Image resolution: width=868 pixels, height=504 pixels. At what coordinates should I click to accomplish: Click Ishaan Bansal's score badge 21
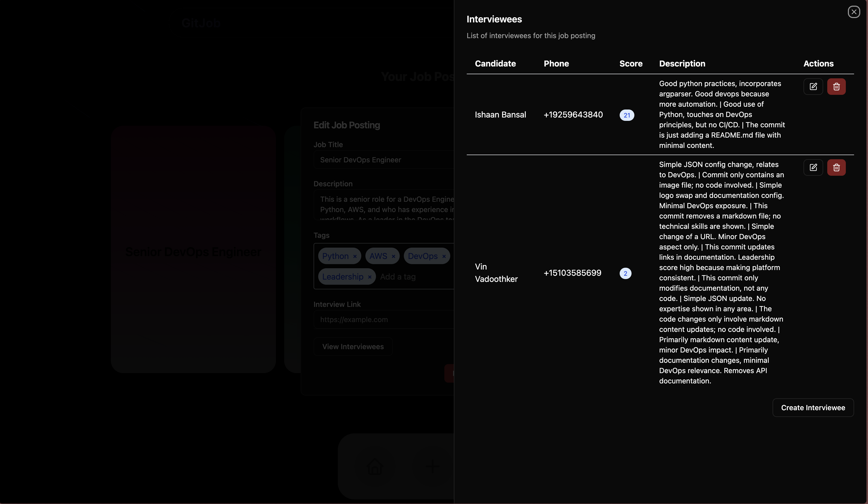click(627, 115)
